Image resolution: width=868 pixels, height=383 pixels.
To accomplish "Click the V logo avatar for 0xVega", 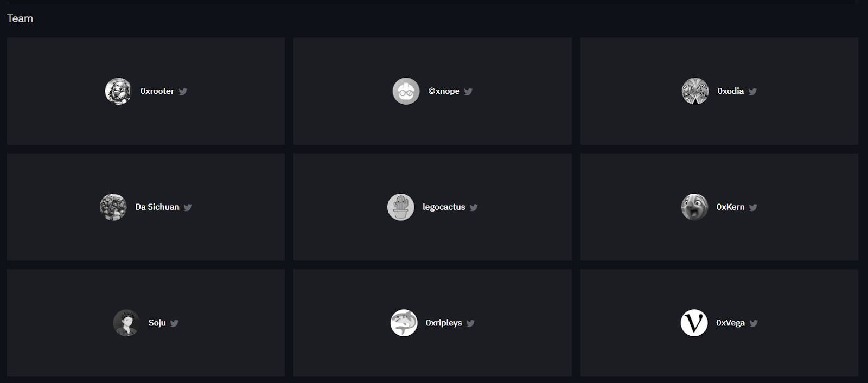I will coord(694,323).
